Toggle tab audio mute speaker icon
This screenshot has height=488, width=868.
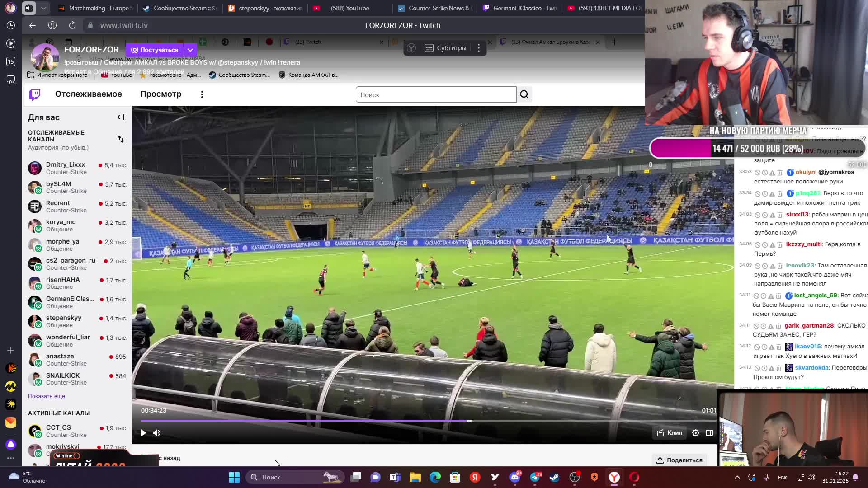[x=29, y=8]
